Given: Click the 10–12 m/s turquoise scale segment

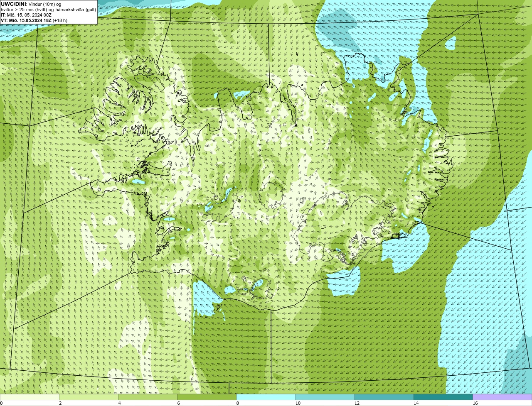Looking at the screenshot, I should [325, 397].
